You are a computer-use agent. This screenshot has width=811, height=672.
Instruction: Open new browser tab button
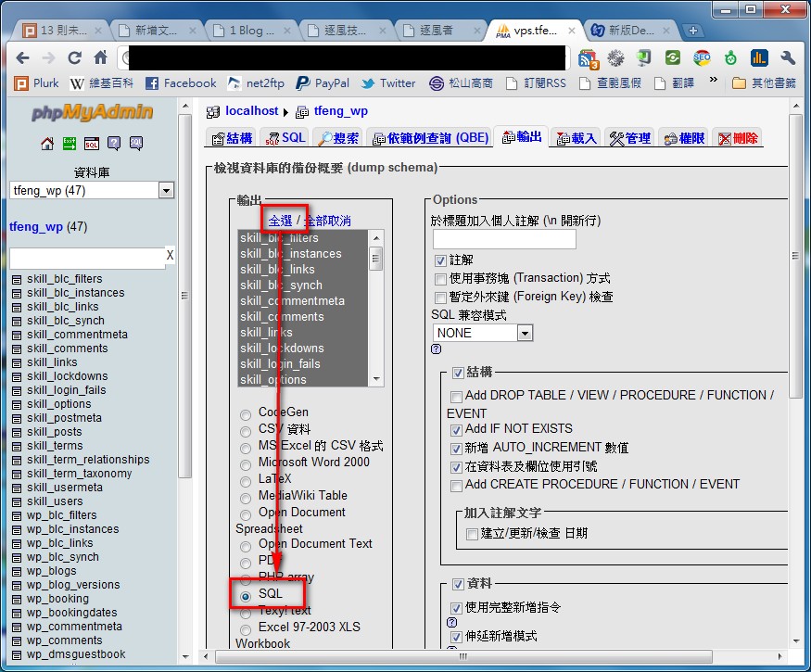click(693, 31)
